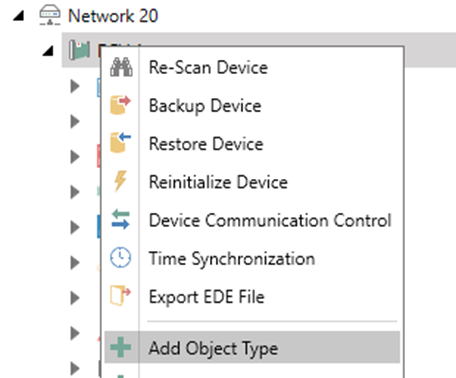Image resolution: width=456 pixels, height=378 pixels.
Task: Click the Export EDE File icon
Action: pos(120,295)
